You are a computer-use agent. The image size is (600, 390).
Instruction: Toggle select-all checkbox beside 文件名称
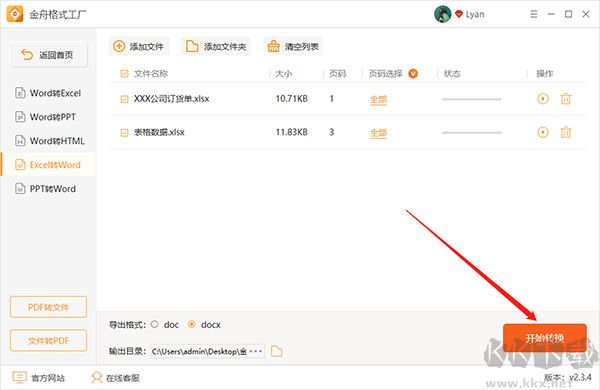[124, 73]
